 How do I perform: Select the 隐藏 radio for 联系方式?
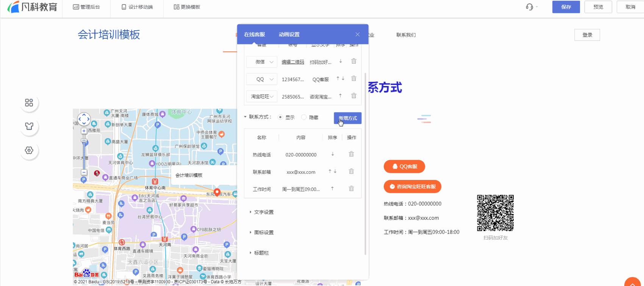[x=304, y=117]
